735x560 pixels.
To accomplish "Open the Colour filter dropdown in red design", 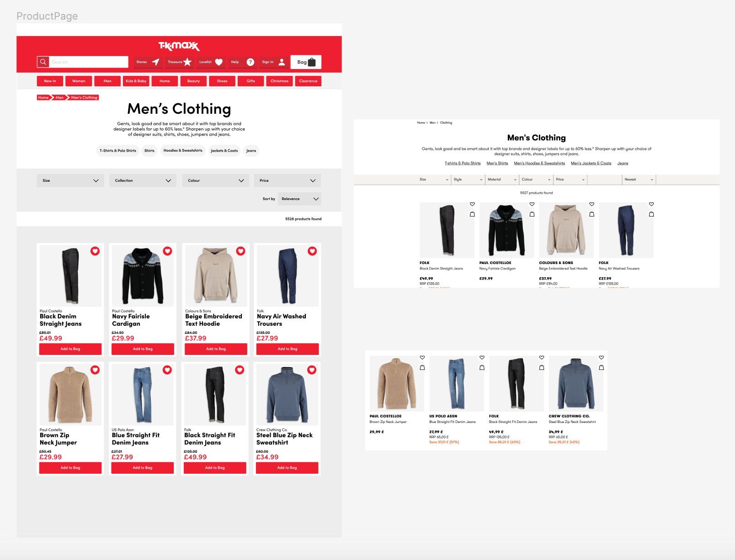I will pos(216,180).
